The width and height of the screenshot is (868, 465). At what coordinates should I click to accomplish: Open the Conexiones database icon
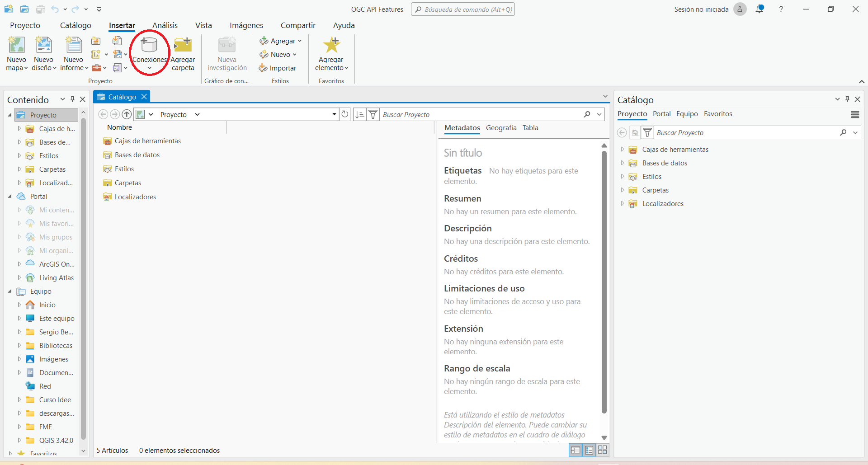149,45
